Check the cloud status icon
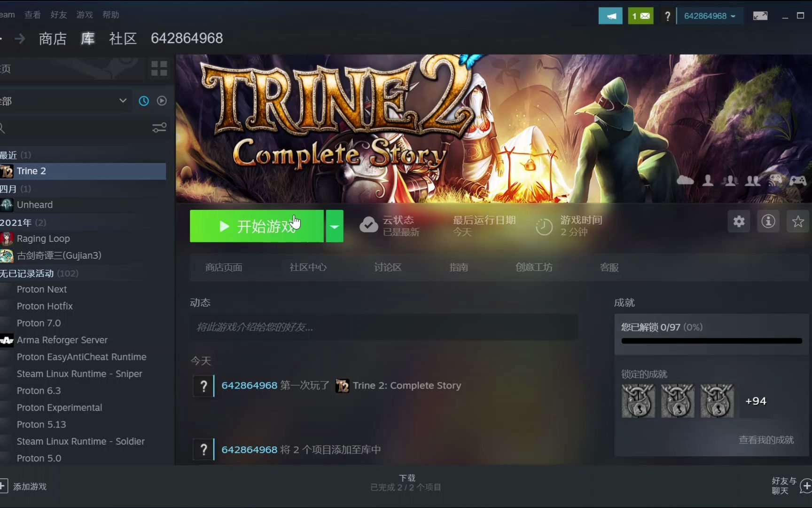 click(x=369, y=225)
